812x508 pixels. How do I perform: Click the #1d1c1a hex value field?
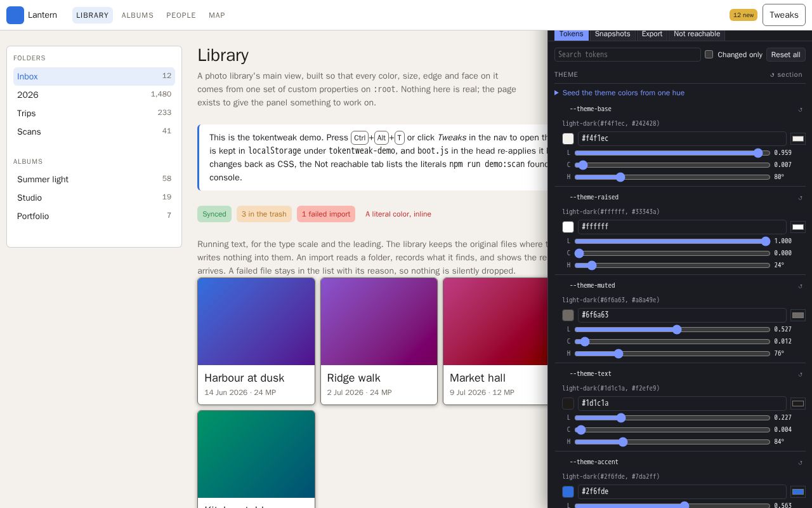pos(682,403)
